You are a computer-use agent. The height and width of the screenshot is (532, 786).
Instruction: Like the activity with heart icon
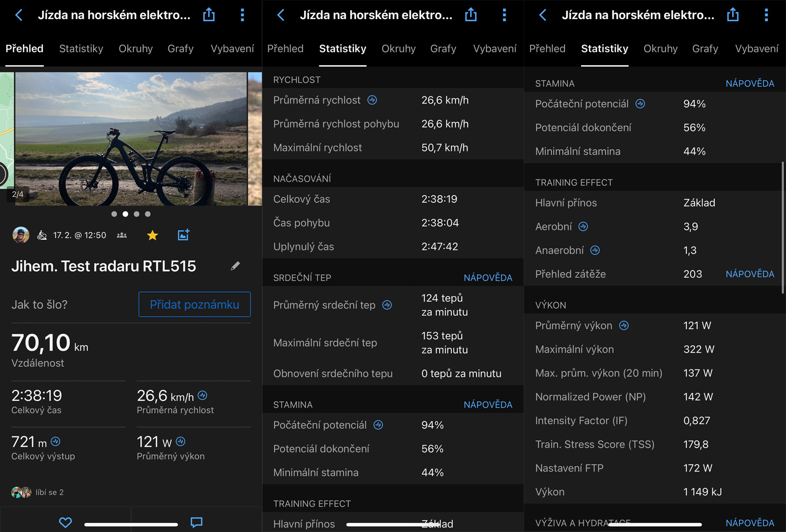(65, 522)
